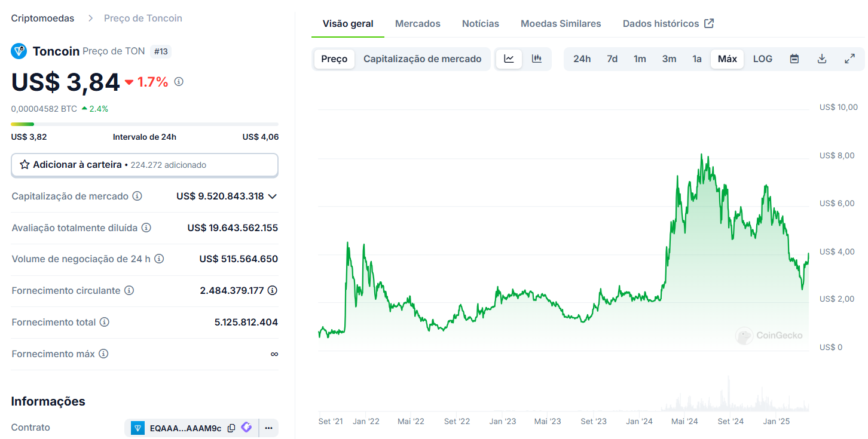Click the US$ 515.564.650 volume value
This screenshot has width=868, height=439.
tap(239, 259)
